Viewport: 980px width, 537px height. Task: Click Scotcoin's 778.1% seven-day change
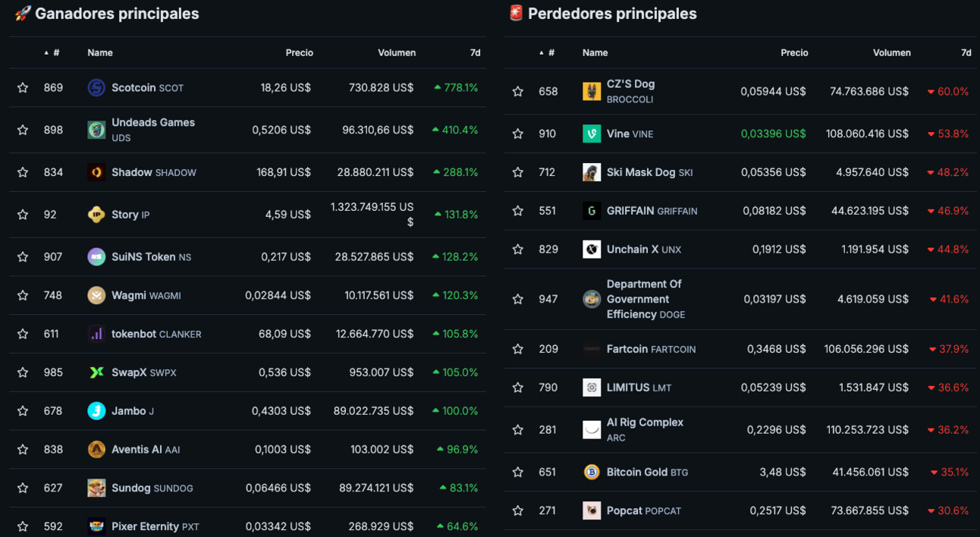point(456,88)
